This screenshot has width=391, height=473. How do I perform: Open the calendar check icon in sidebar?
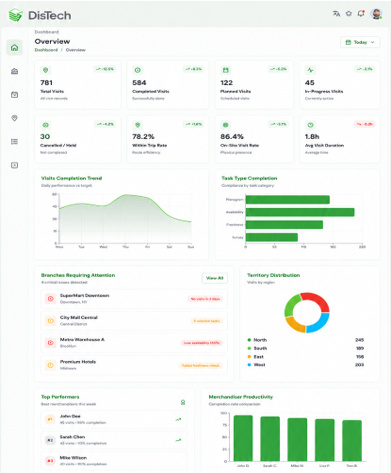tap(14, 95)
